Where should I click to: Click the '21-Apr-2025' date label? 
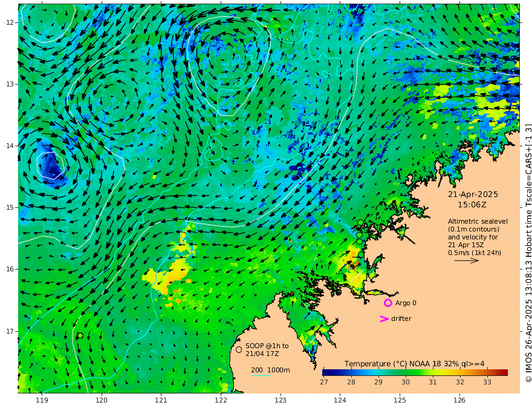click(473, 195)
